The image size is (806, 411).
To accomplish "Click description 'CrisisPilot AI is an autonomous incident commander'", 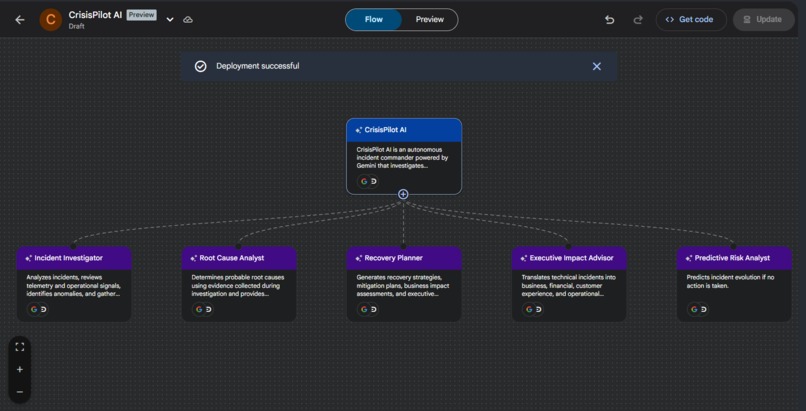I will pos(402,157).
